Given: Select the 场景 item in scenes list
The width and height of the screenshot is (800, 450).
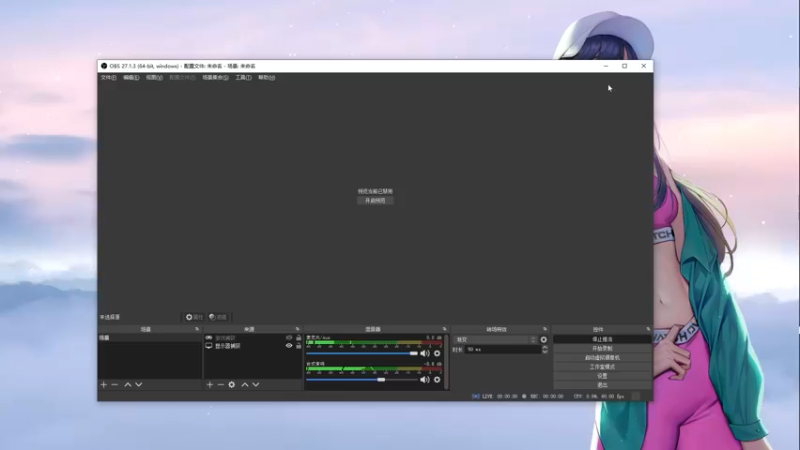Looking at the screenshot, I should point(150,338).
